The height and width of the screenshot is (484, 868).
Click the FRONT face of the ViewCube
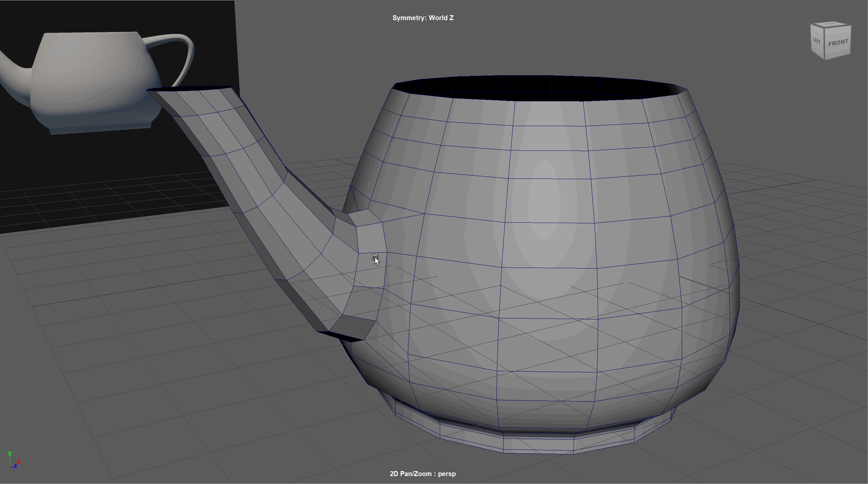[x=838, y=43]
